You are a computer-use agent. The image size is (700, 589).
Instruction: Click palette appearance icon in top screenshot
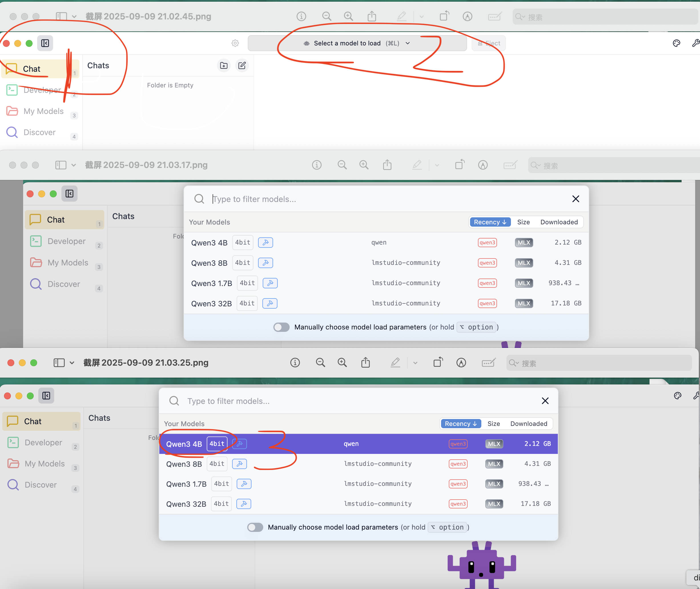(677, 43)
